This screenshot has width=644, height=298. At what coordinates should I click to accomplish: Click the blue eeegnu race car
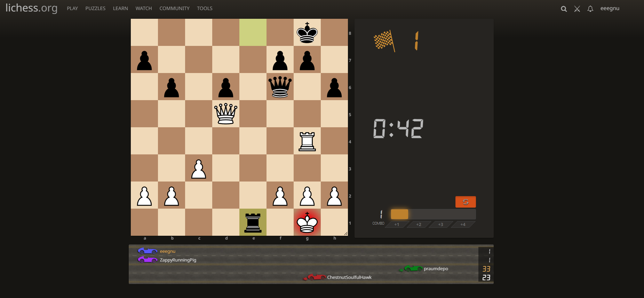coord(148,251)
